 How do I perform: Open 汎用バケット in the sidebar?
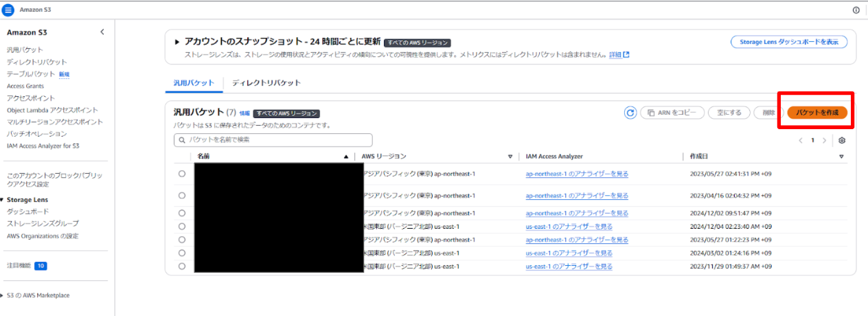(25, 50)
